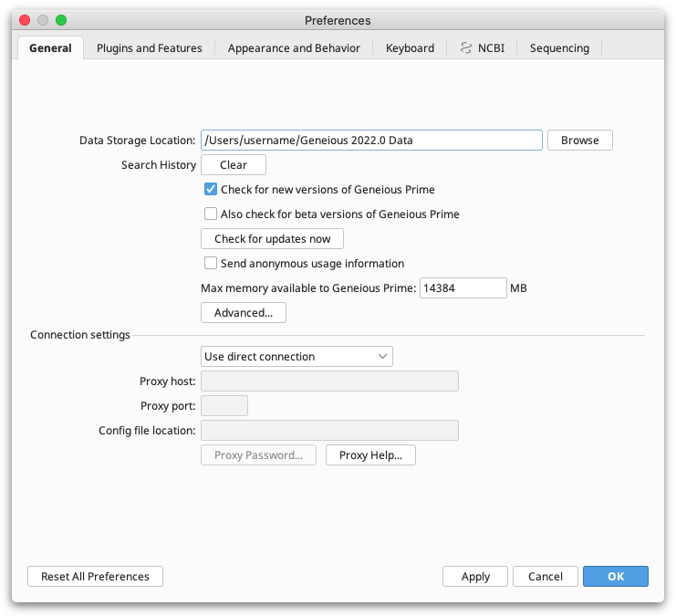Click the Config file location field
This screenshot has height=616, width=676.
330,430
